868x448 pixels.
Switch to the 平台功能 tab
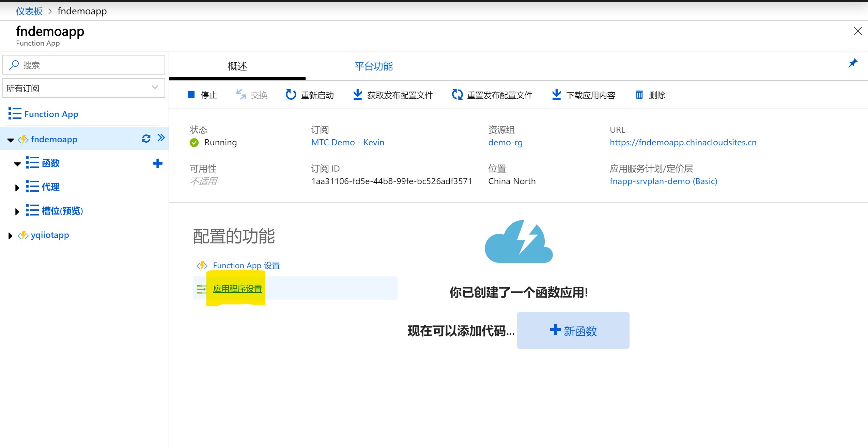point(374,66)
